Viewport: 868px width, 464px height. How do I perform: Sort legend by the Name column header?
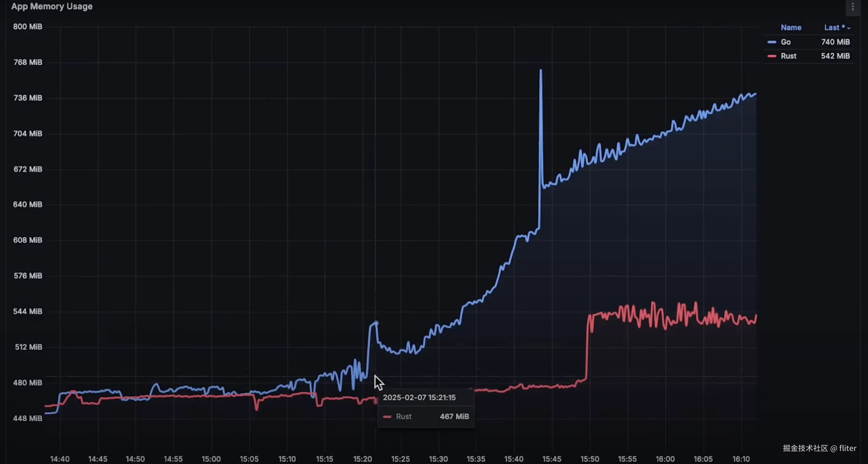[x=791, y=28]
